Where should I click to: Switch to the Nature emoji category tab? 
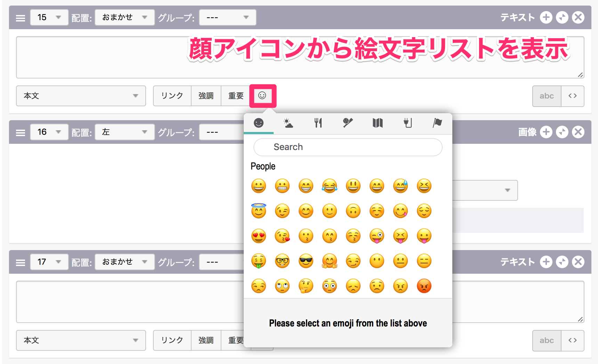288,123
